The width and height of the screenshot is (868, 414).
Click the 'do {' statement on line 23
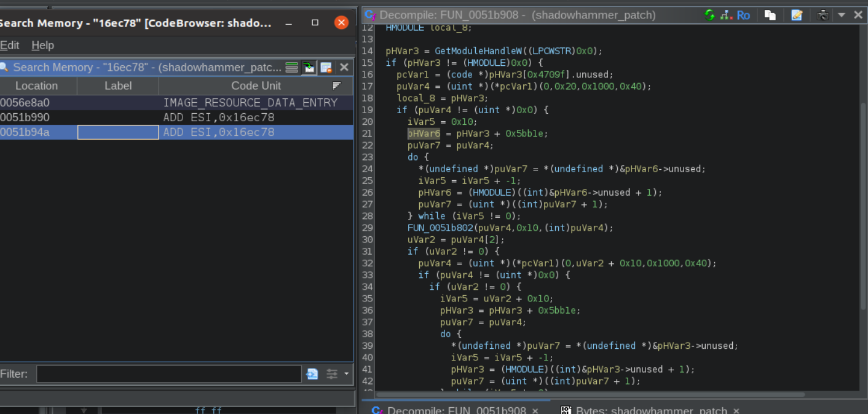(x=418, y=157)
